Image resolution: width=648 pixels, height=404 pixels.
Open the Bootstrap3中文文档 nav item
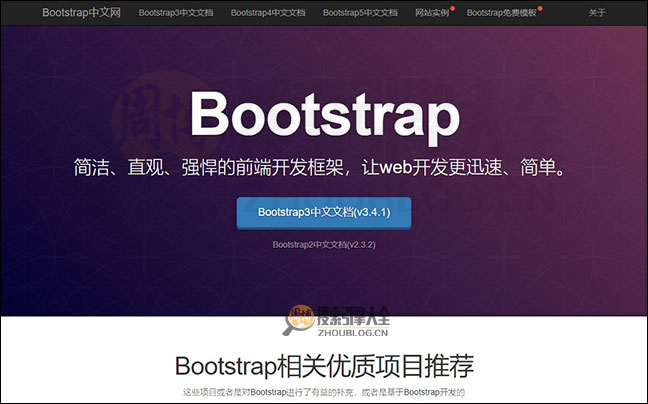coord(176,13)
